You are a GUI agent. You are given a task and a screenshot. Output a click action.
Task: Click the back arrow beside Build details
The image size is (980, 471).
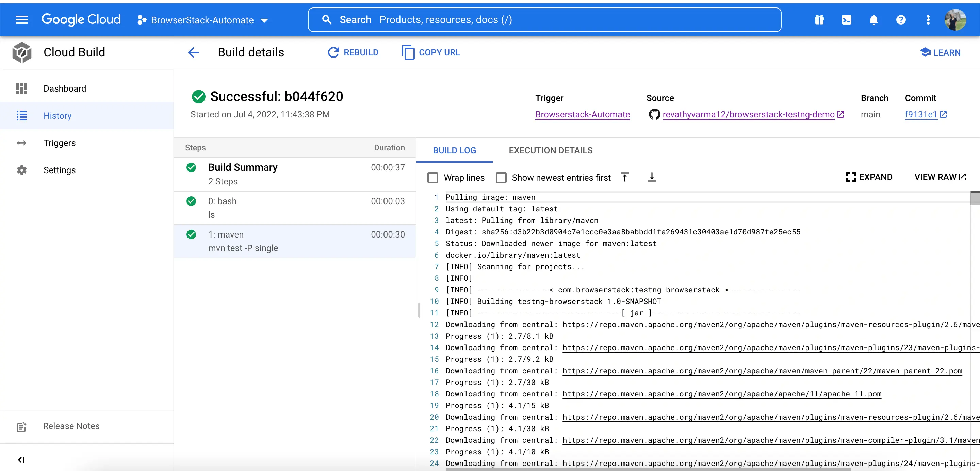click(193, 52)
